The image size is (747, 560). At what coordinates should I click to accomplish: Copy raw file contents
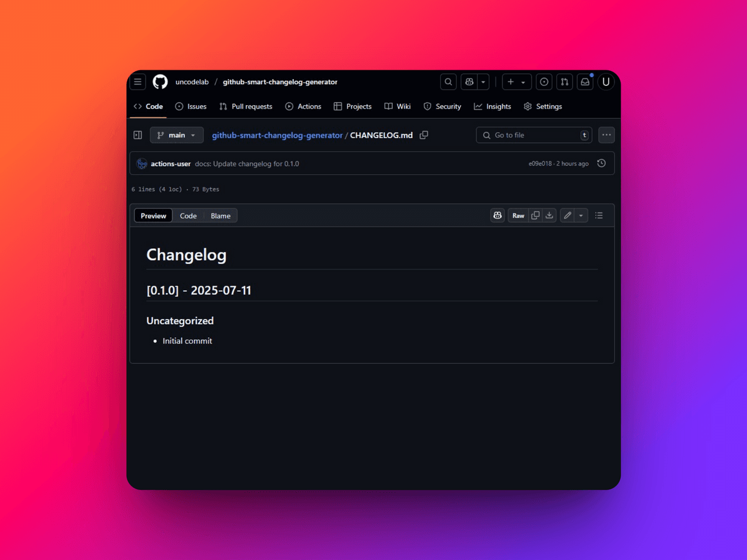tap(535, 216)
